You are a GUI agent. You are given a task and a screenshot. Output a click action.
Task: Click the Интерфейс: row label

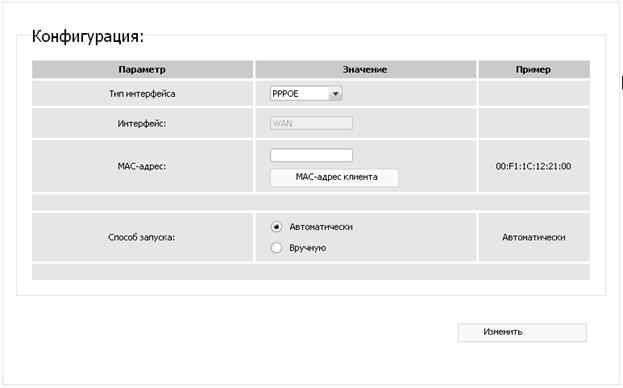coord(142,124)
